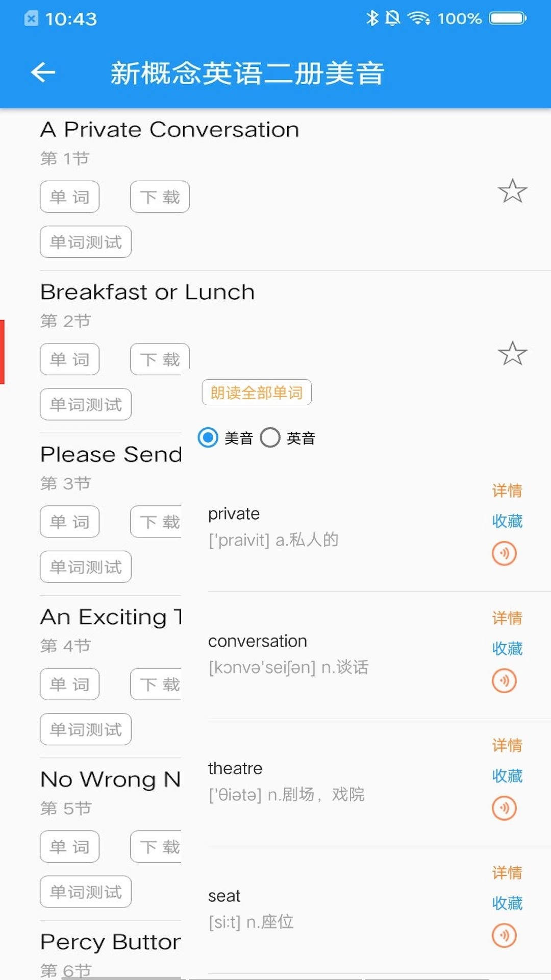Image resolution: width=551 pixels, height=980 pixels.
Task: Open 单词 list for A Private Conversation
Action: (70, 197)
